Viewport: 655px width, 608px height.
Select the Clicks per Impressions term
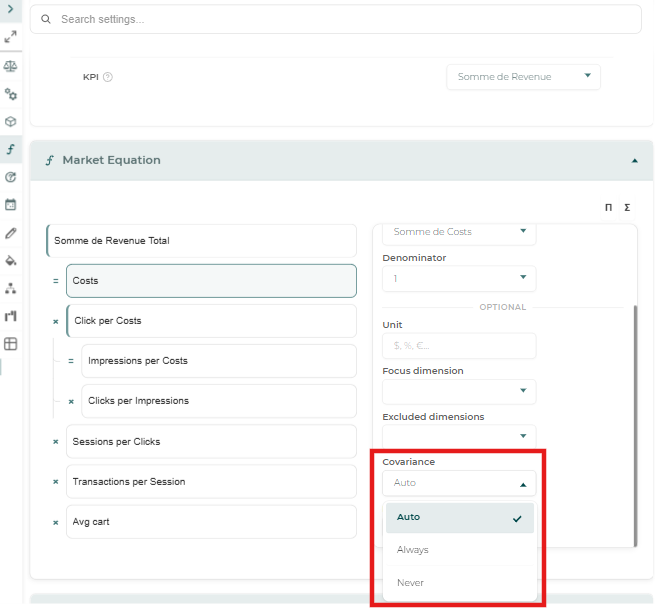coord(219,401)
